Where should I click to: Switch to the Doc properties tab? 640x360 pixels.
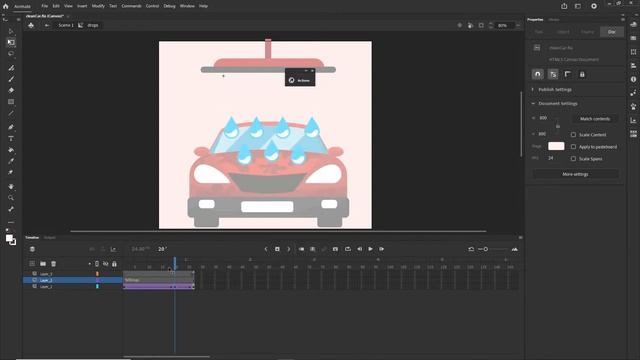(x=611, y=32)
